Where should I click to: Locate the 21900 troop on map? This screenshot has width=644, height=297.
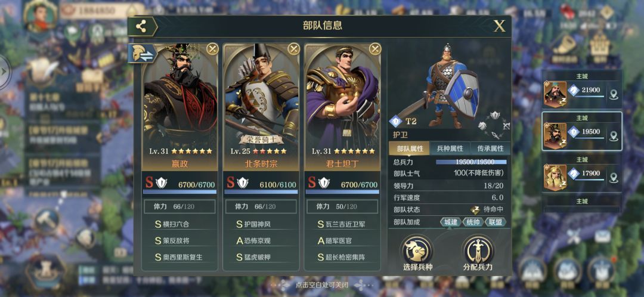614,95
